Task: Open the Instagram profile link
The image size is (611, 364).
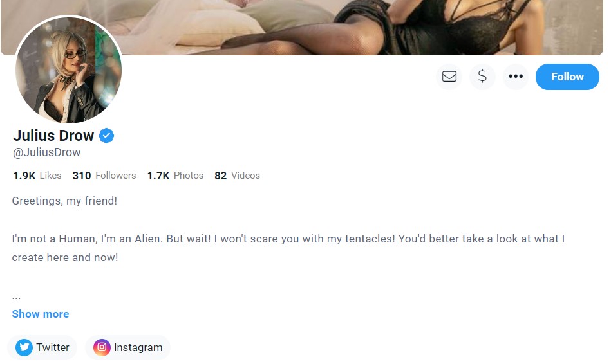Action: (x=128, y=347)
